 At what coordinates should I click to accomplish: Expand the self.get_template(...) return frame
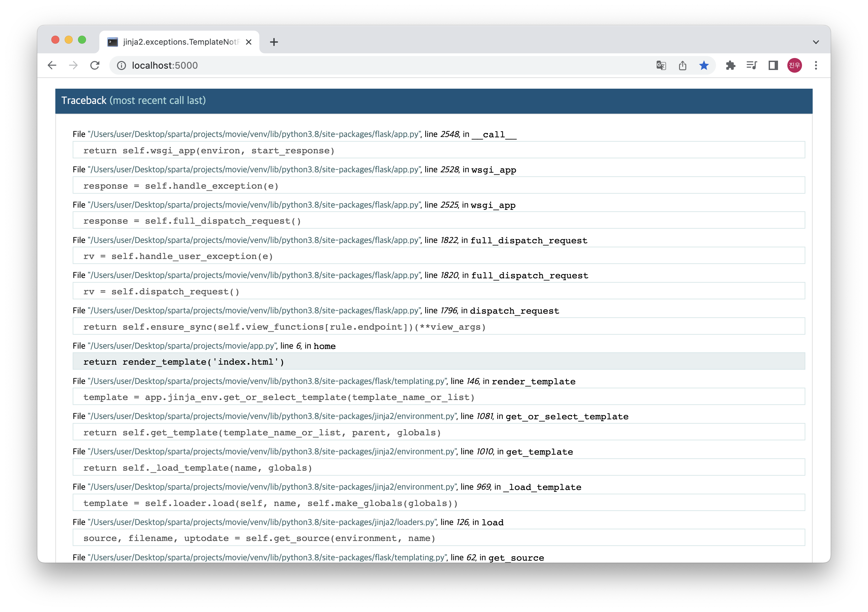(x=439, y=432)
